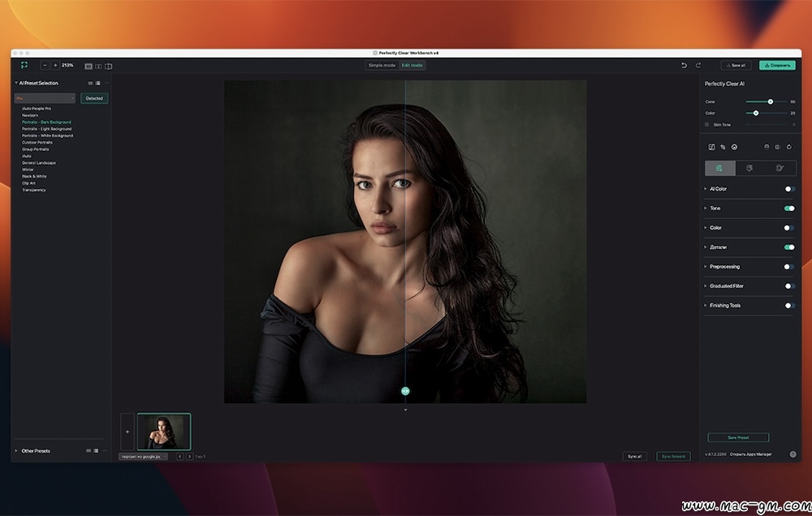Turn off the Детали switch

pyautogui.click(x=789, y=247)
